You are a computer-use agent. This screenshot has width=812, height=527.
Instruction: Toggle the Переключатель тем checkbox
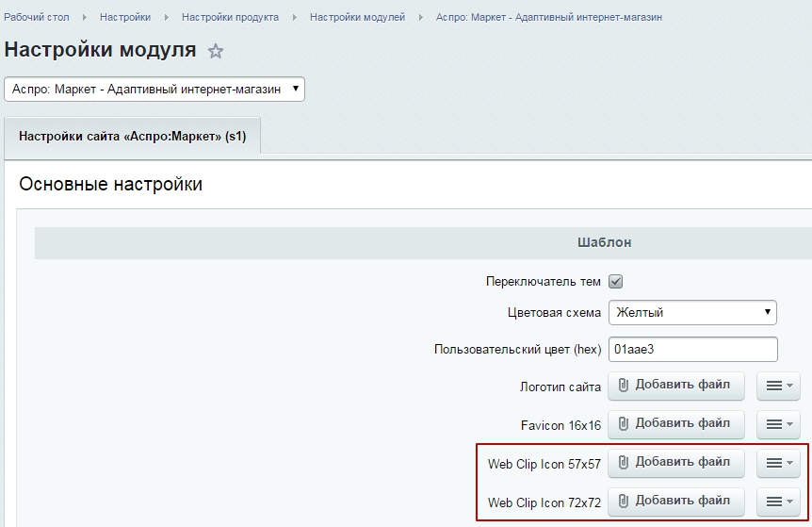click(x=616, y=281)
